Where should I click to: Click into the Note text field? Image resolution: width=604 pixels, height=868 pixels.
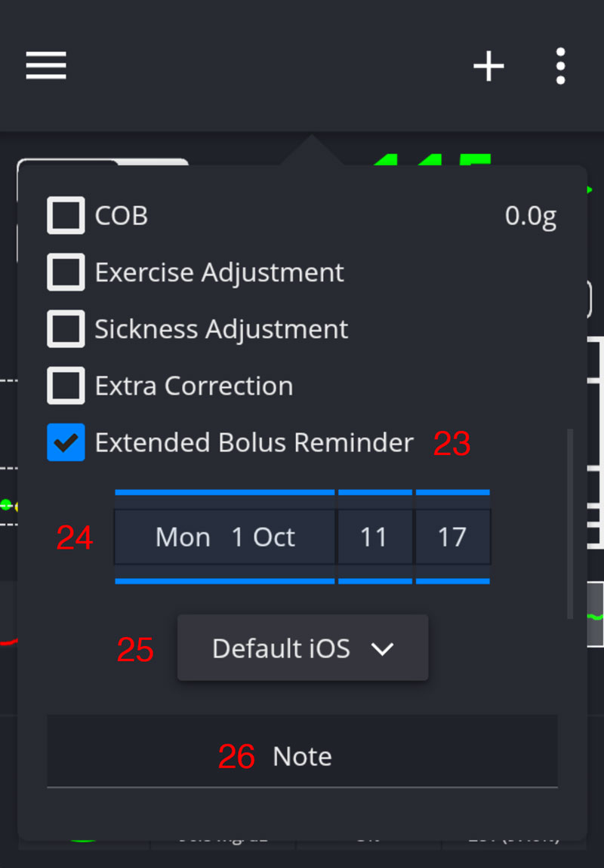click(302, 756)
